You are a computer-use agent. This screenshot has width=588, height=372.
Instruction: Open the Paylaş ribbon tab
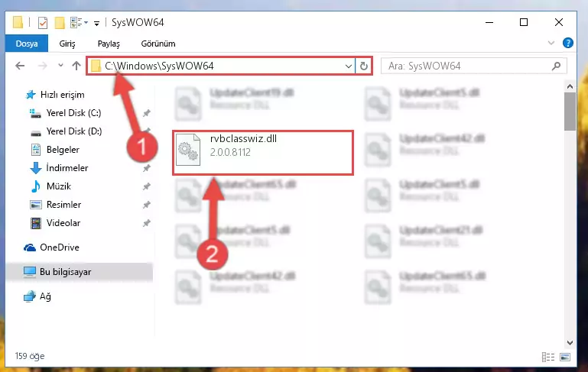109,44
